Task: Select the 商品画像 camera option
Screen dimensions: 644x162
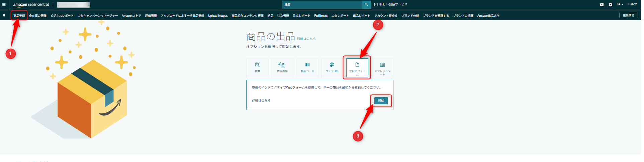Action: (282, 67)
